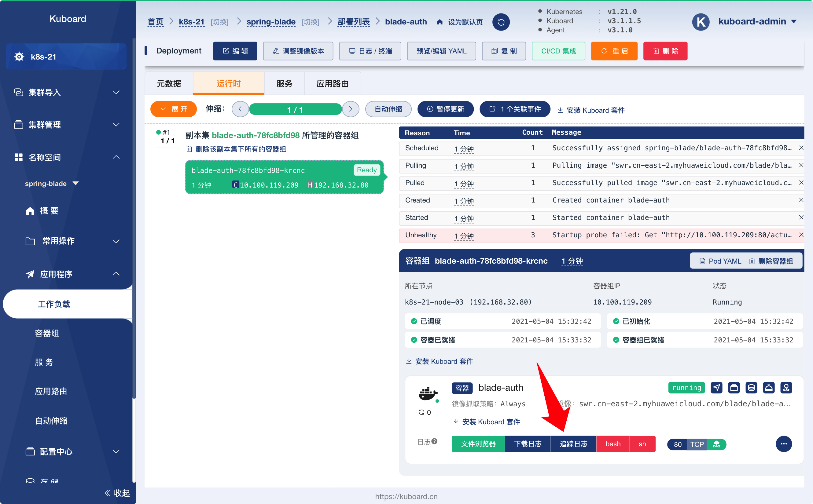Click the database icon on blade-auth container
Viewport: 813px width, 504px height.
pos(751,387)
